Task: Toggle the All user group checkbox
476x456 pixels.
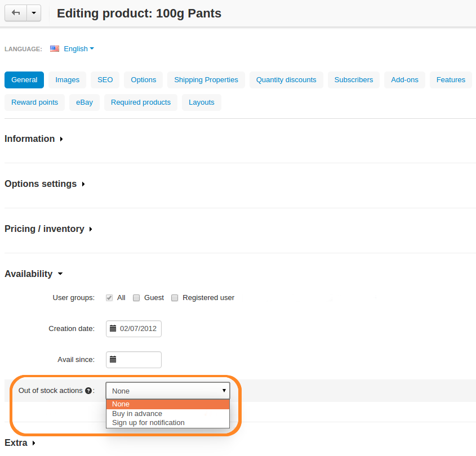Action: point(109,298)
